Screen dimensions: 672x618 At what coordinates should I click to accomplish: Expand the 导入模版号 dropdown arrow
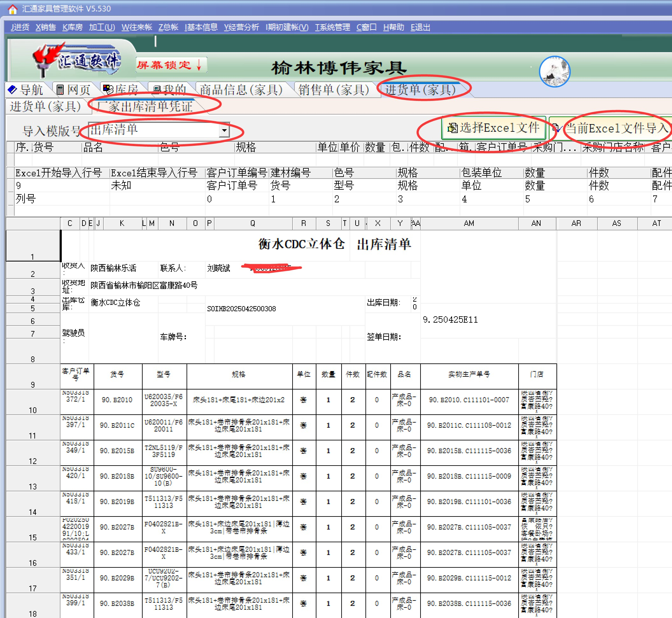pos(224,130)
